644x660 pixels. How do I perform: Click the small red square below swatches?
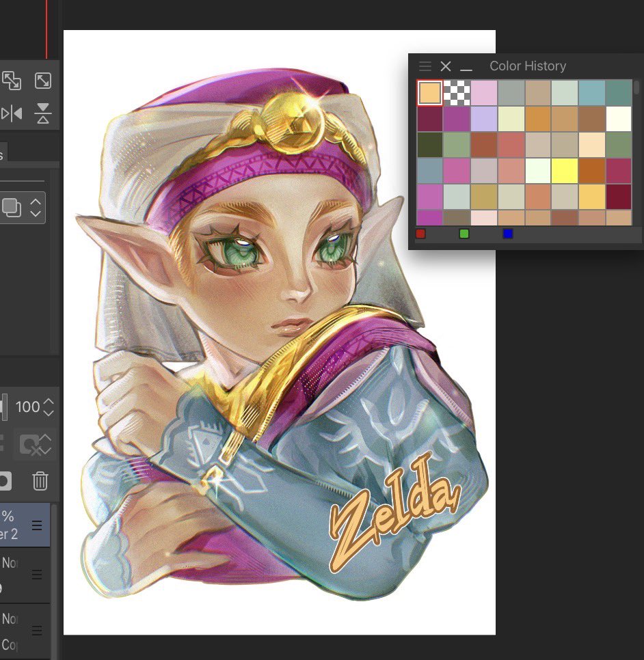click(420, 234)
